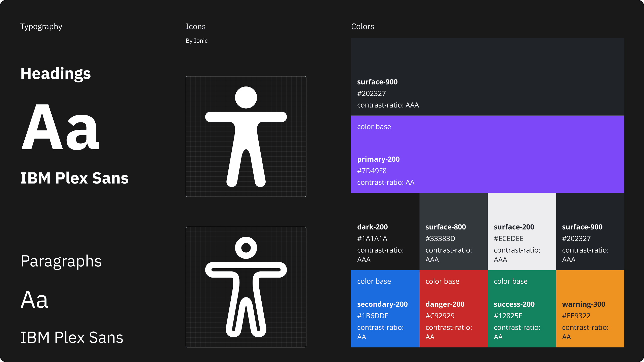
Task: Click the large bold Aa sample
Action: (x=60, y=127)
